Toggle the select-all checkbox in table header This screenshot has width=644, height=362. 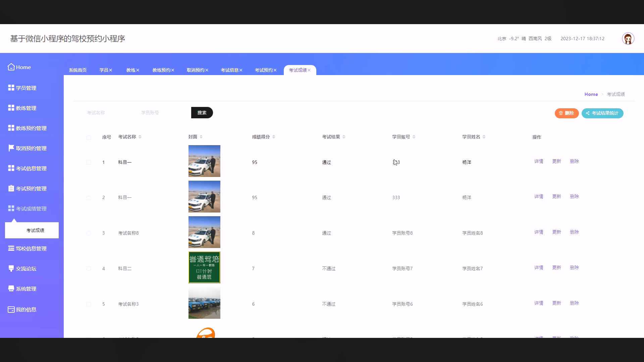[89, 137]
